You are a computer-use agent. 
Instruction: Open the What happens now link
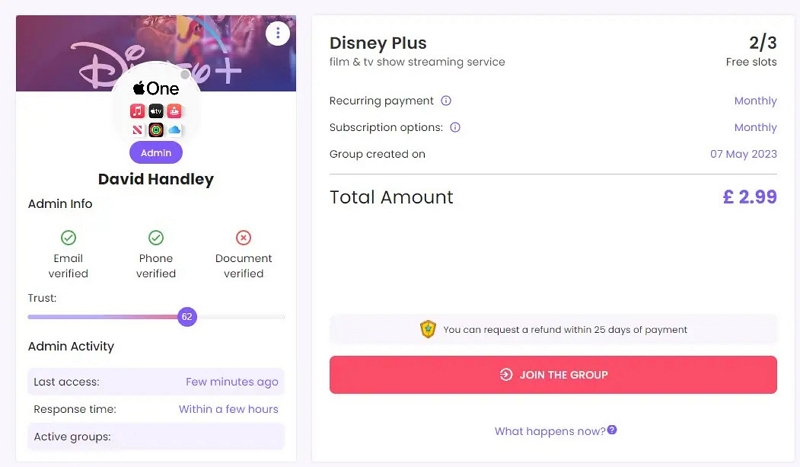549,431
